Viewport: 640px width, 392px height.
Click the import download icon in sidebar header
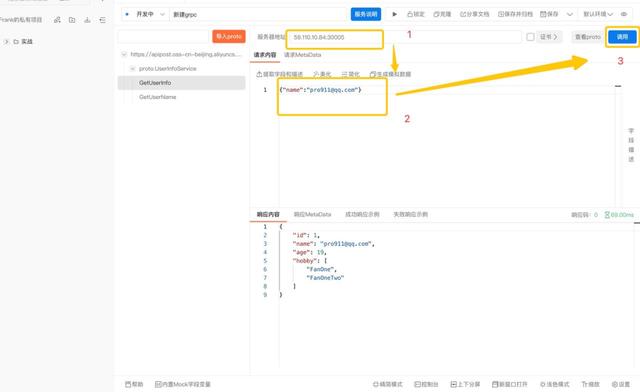87,20
